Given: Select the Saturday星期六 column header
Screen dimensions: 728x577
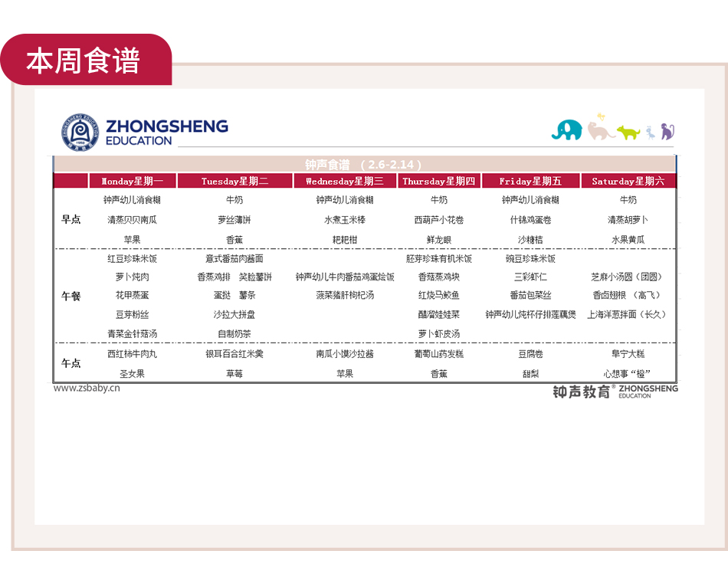Looking at the screenshot, I should (x=628, y=182).
